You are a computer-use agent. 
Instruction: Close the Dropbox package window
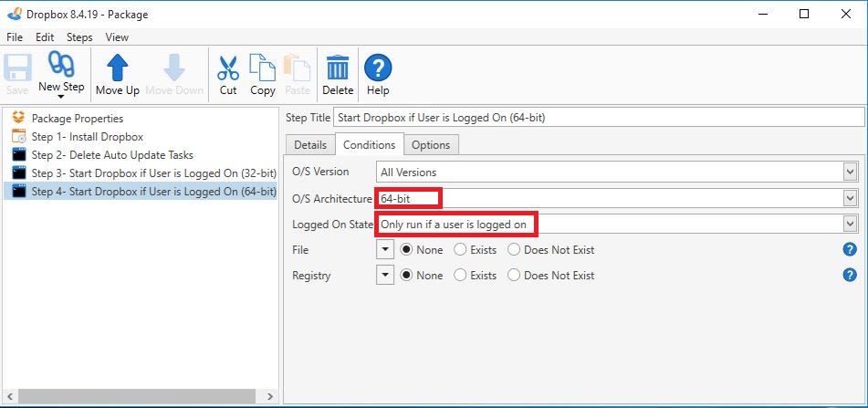point(846,14)
